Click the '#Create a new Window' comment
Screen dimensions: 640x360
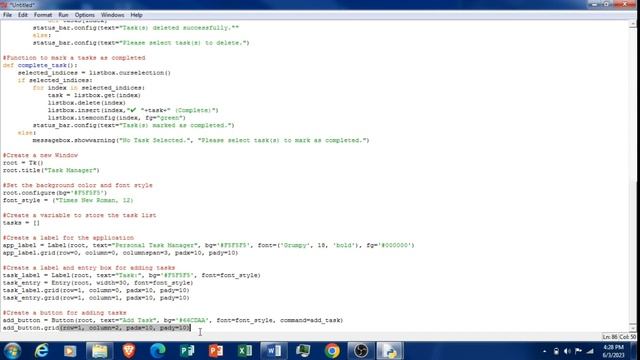(x=40, y=155)
